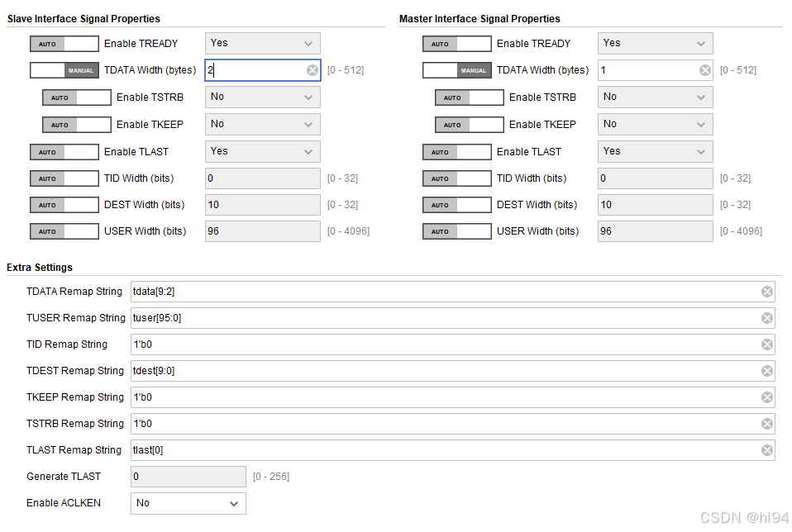Clear the TUSER Remap String field
The image size is (792, 532).
point(766,318)
